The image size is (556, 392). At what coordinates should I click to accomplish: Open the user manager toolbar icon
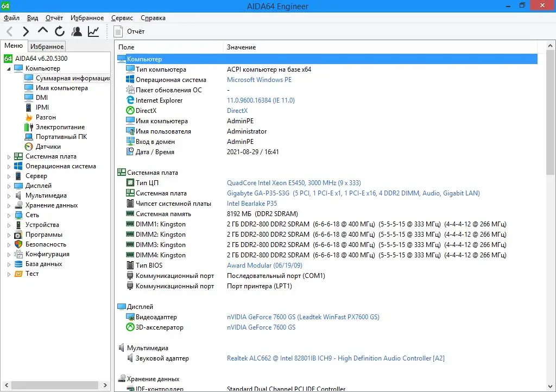[x=77, y=31]
